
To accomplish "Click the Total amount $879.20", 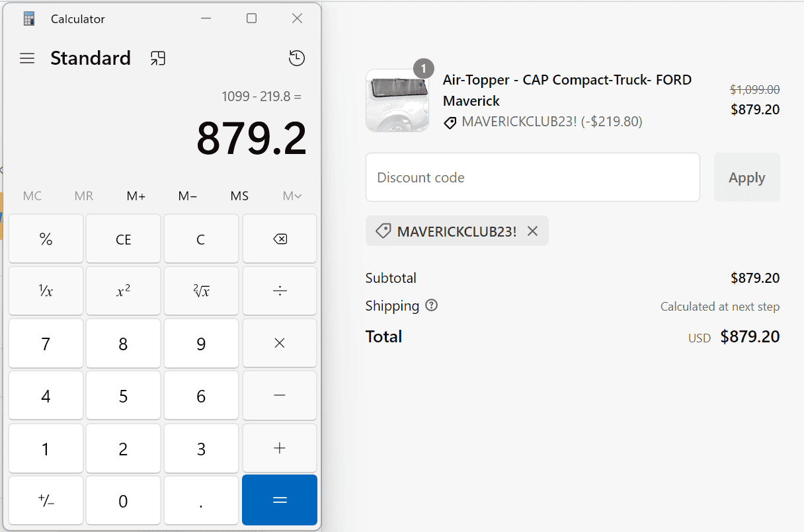I will pos(750,336).
